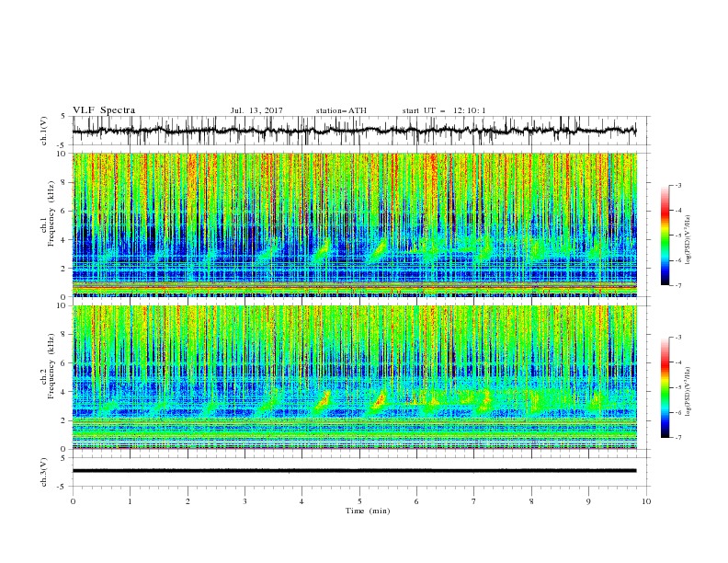Click the '-5' label on the lower color bar

pos(678,387)
